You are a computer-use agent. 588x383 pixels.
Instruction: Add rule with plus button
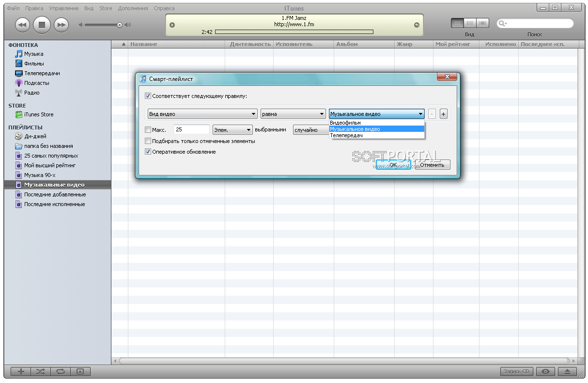tap(443, 114)
